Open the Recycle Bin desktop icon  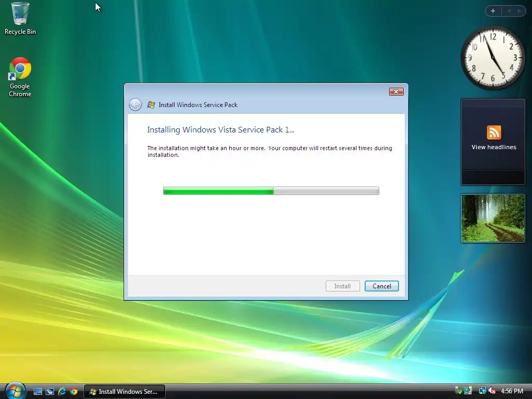[20, 18]
